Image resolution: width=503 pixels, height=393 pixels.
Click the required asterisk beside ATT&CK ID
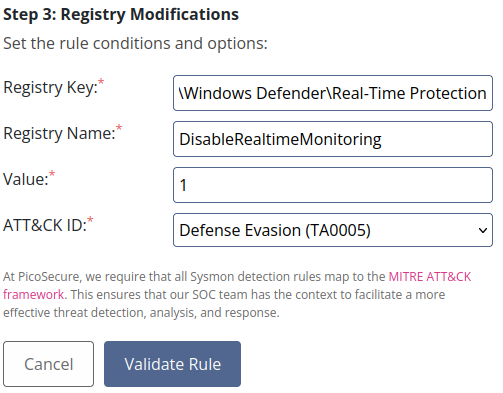[90, 220]
